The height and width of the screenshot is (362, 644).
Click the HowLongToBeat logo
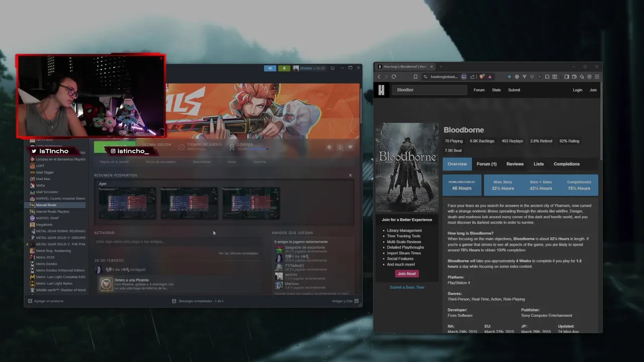pyautogui.click(x=381, y=90)
